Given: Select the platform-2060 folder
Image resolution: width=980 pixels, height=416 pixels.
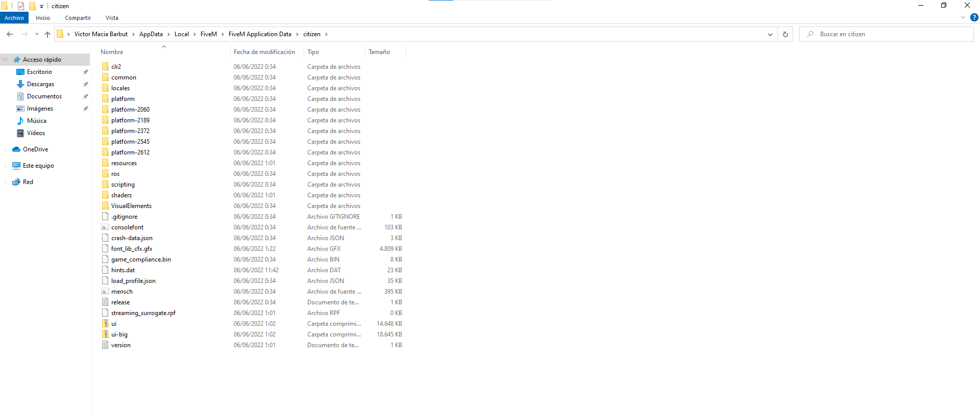Looking at the screenshot, I should coord(130,110).
